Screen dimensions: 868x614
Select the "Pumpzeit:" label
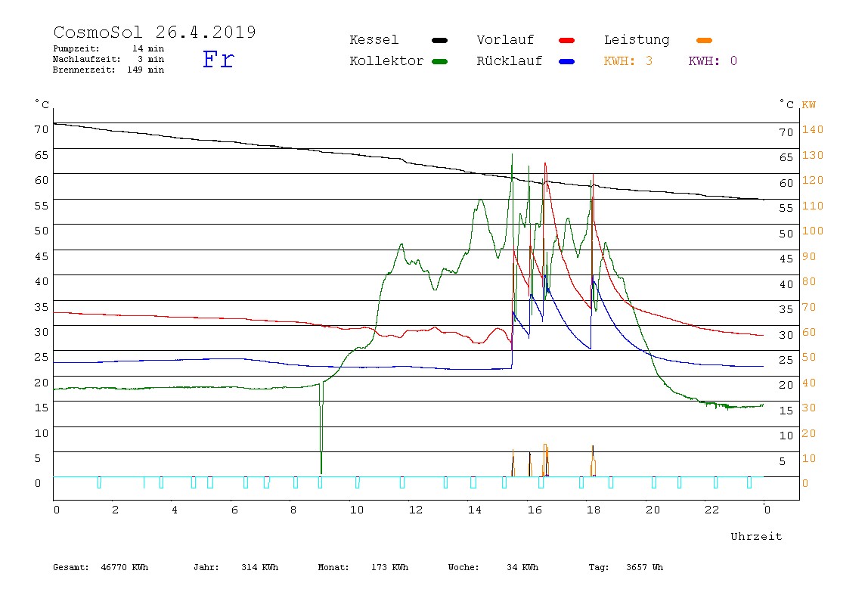76,48
